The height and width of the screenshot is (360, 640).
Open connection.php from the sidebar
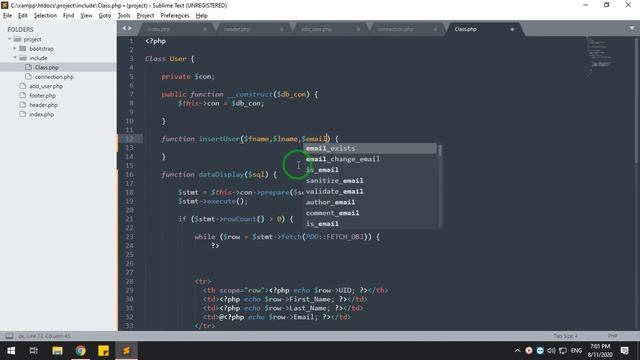pos(54,77)
